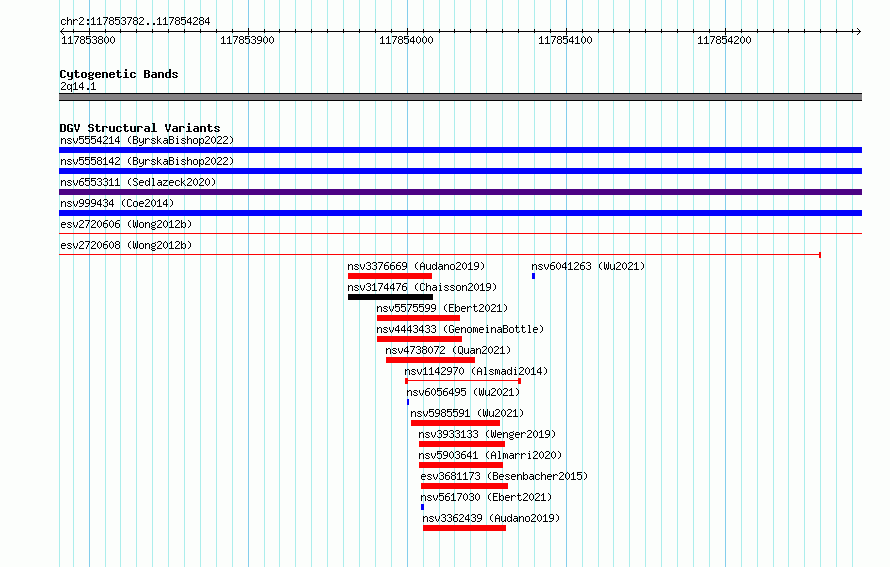Open nsv3376669 (Audano2019) label
890x567 pixels.
point(416,266)
